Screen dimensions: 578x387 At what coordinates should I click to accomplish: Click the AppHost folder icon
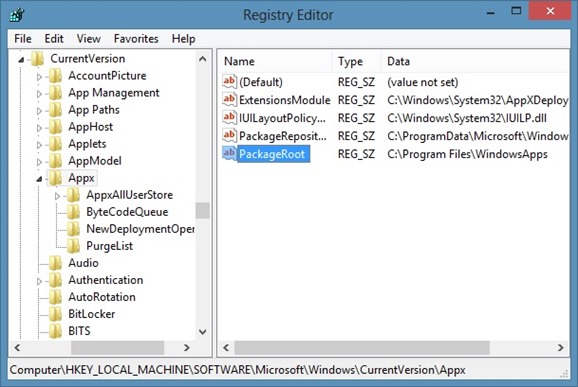tap(56, 127)
